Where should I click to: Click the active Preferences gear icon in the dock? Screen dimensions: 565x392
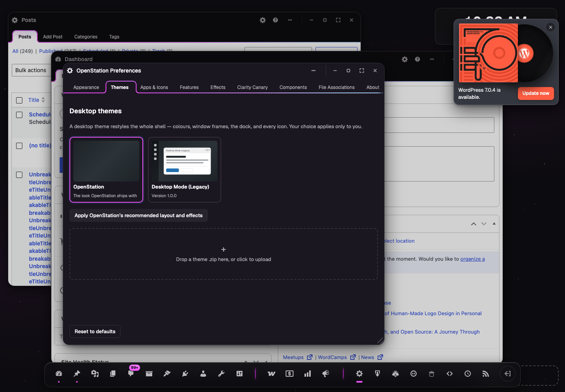click(x=359, y=374)
